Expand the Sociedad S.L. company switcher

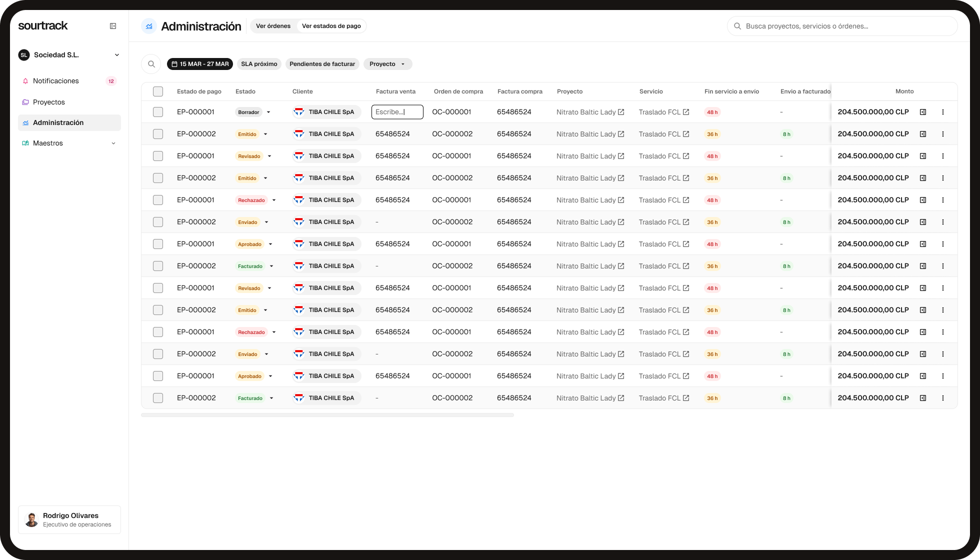click(117, 55)
